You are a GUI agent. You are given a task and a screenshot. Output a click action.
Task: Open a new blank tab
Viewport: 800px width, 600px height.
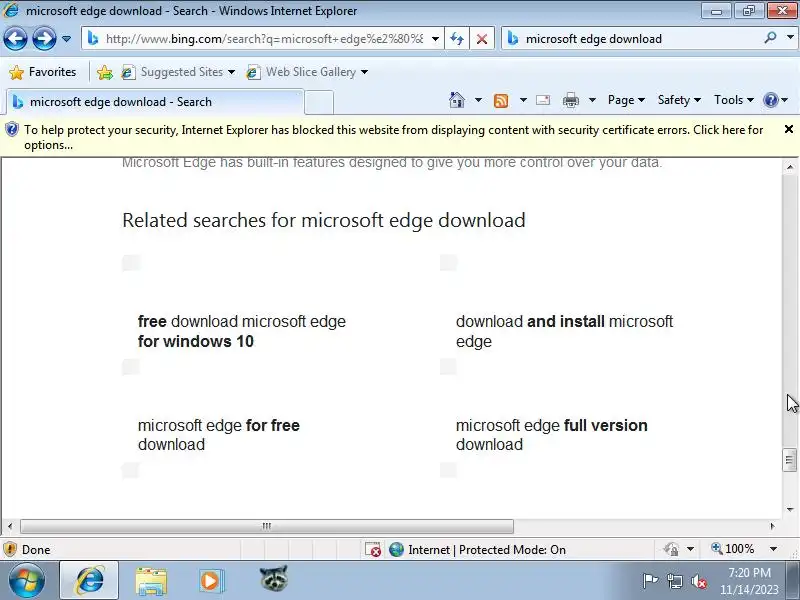point(319,102)
